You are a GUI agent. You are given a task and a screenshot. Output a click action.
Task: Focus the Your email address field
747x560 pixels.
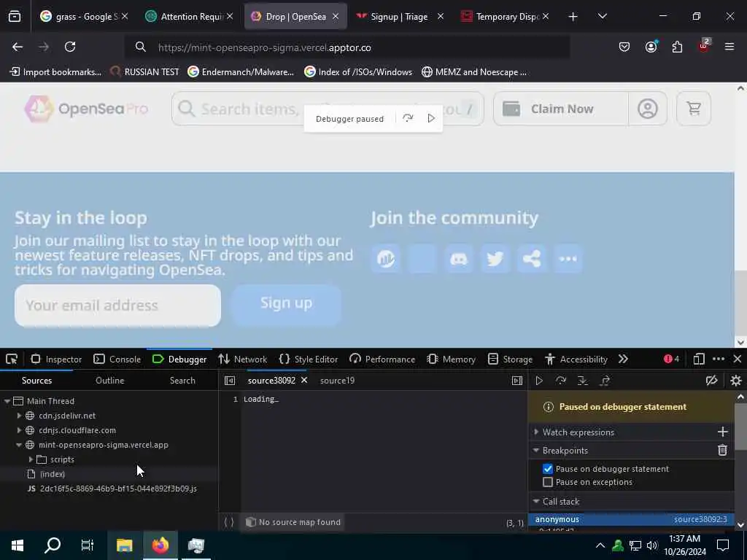[x=117, y=306]
